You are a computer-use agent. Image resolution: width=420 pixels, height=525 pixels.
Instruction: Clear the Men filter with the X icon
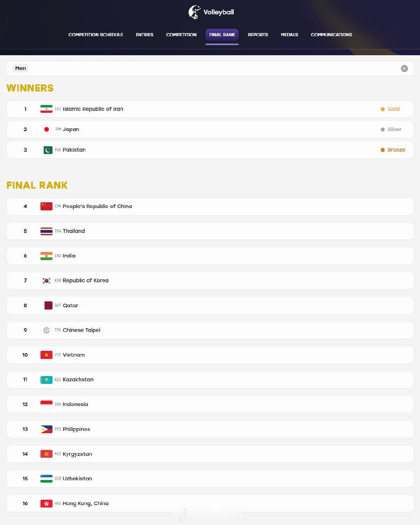click(404, 68)
